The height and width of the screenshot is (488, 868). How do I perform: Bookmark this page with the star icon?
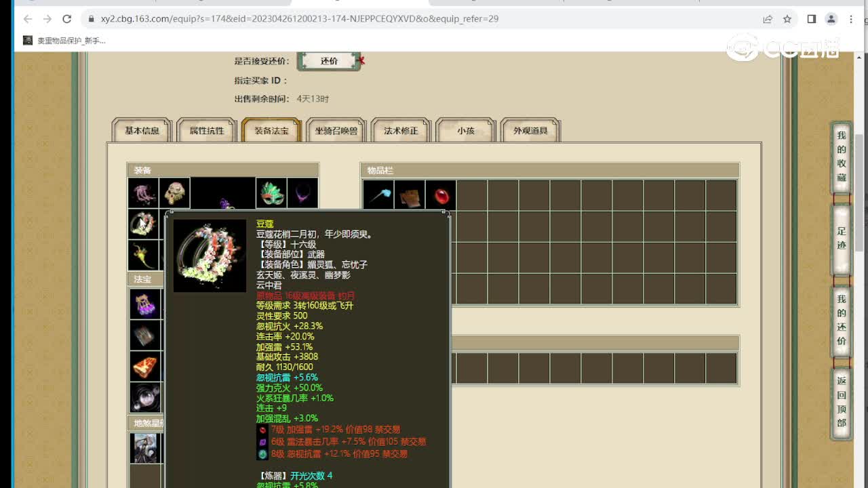click(x=787, y=19)
